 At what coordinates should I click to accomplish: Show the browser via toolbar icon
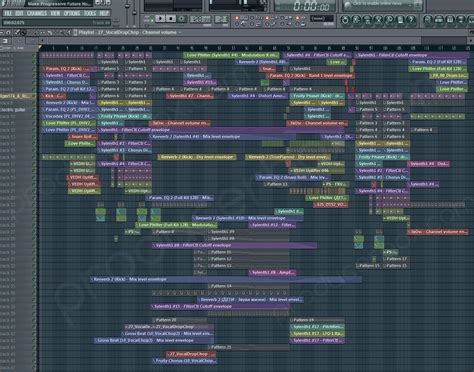[x=462, y=20]
